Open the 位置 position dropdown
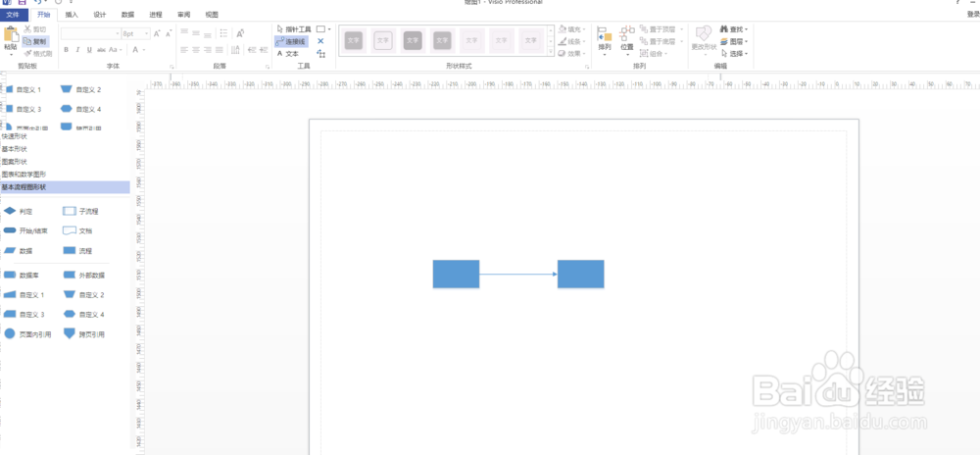 [627, 39]
